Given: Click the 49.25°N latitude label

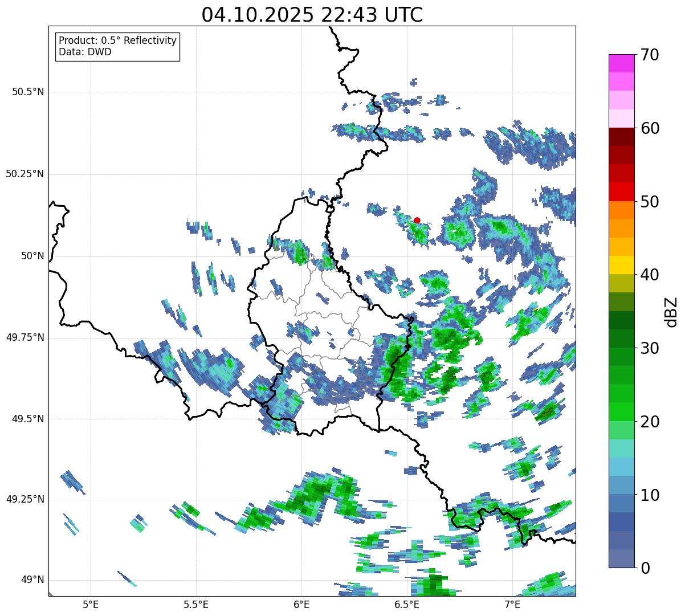Looking at the screenshot, I should [x=25, y=499].
